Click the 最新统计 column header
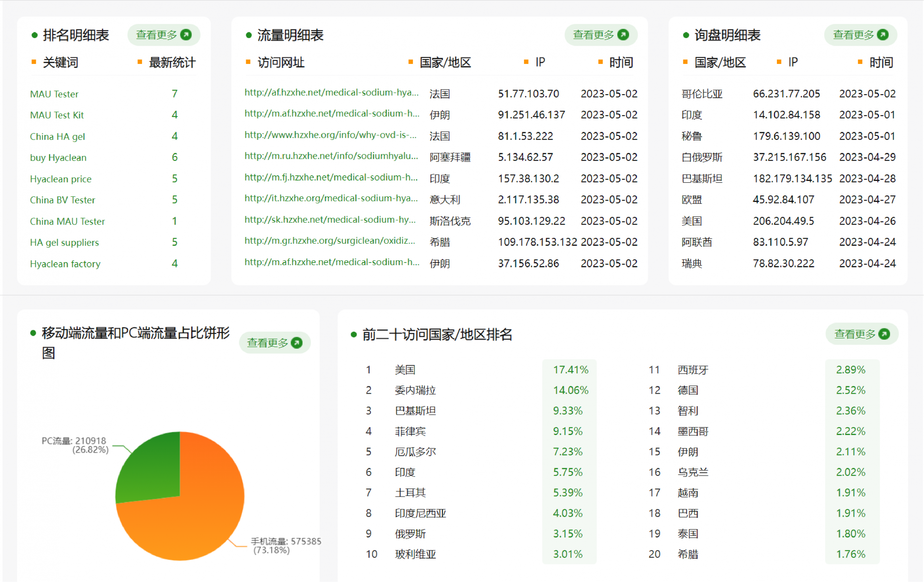 tap(172, 62)
